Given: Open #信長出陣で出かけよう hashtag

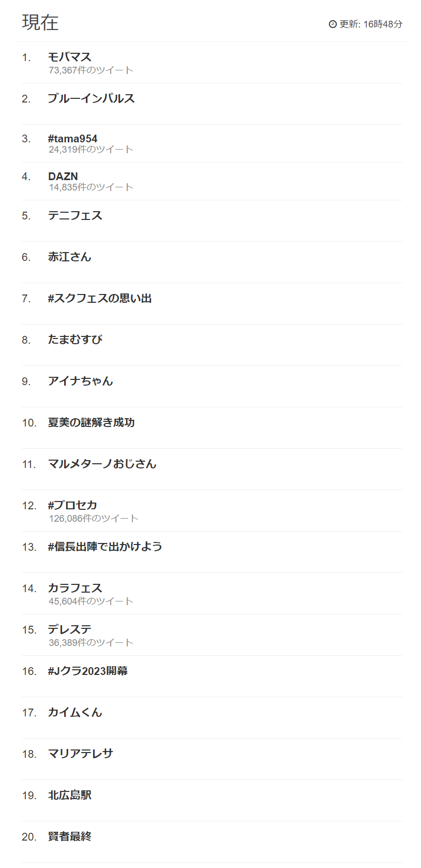Looking at the screenshot, I should 105,547.
